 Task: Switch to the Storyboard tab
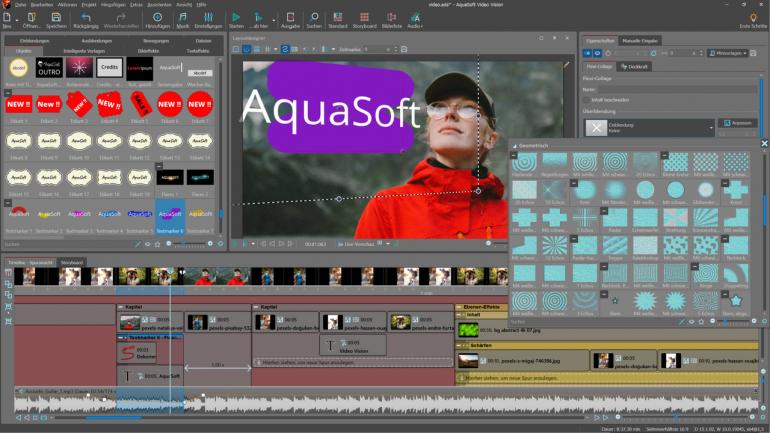[x=71, y=262]
